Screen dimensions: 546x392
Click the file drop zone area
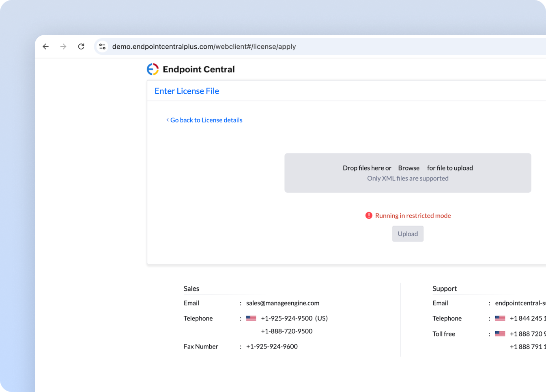pyautogui.click(x=408, y=173)
